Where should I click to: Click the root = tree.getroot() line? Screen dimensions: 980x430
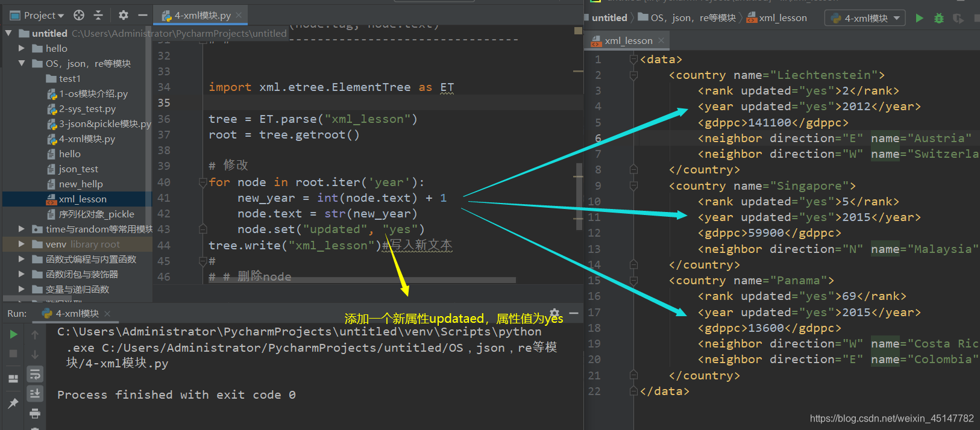click(x=284, y=135)
